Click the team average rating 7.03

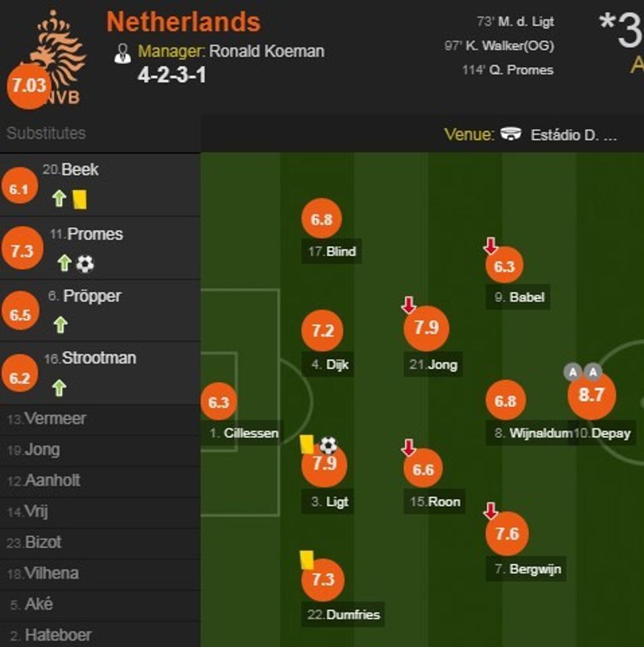(x=28, y=86)
